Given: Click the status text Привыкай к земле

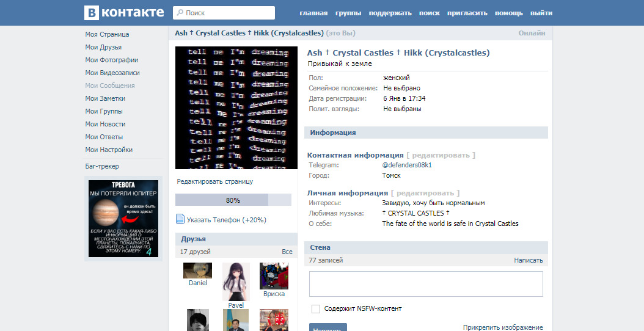Looking at the screenshot, I should pyautogui.click(x=340, y=64).
